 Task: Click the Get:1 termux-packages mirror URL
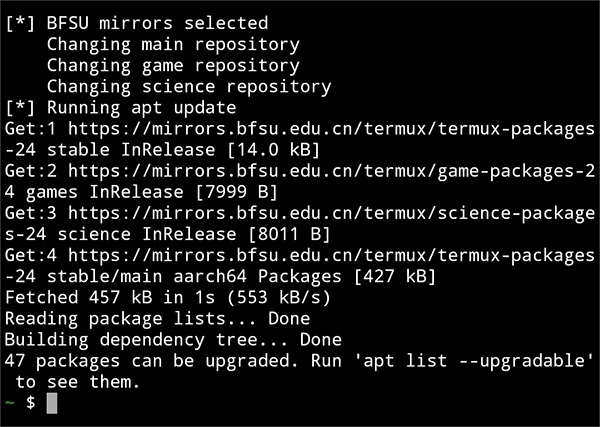[x=331, y=129]
